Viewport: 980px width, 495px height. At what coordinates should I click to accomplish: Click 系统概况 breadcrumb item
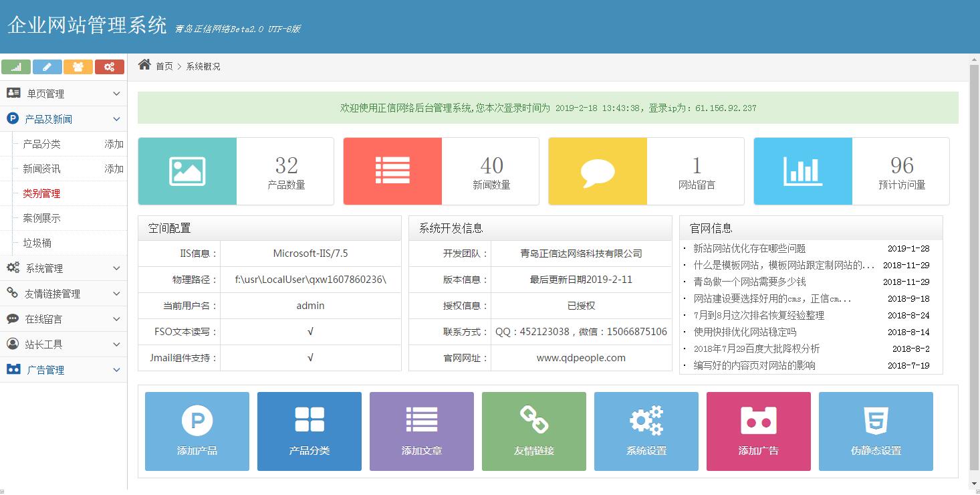pyautogui.click(x=203, y=66)
